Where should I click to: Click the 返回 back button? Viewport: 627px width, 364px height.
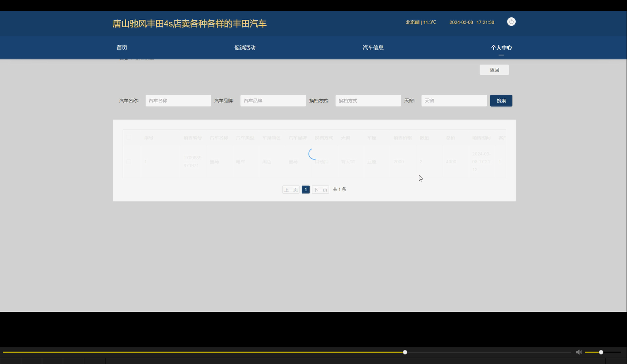pyautogui.click(x=494, y=70)
